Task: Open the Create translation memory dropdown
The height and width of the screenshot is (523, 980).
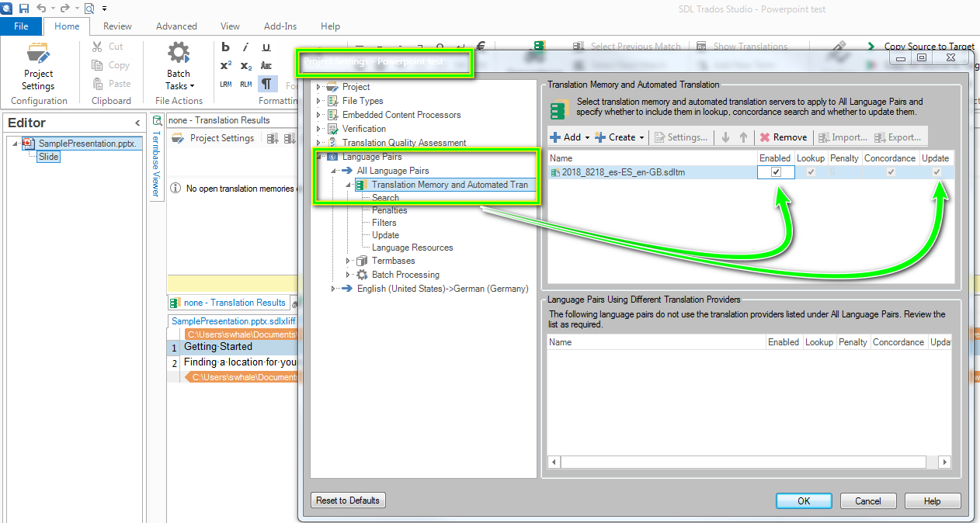Action: point(620,137)
